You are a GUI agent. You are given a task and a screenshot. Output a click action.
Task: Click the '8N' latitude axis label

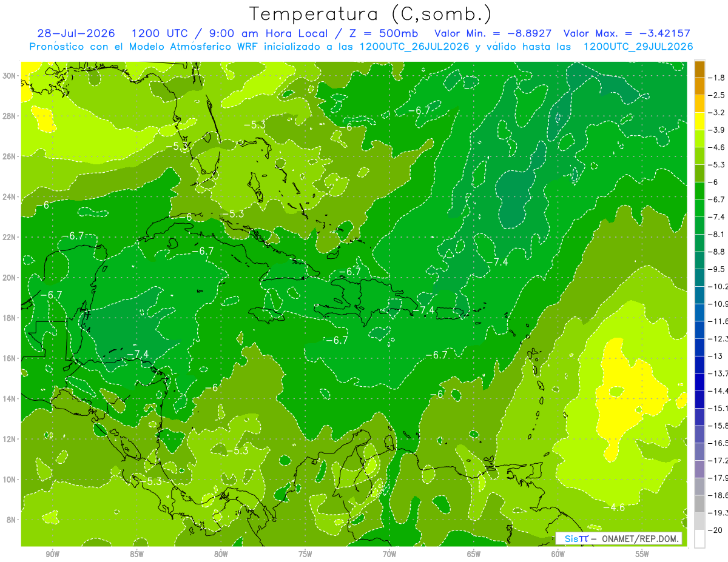pyautogui.click(x=11, y=520)
